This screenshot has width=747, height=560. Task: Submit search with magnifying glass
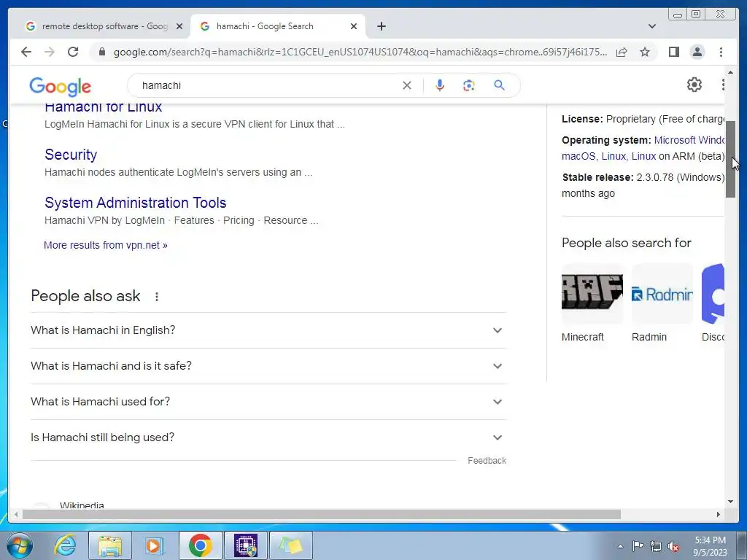(x=499, y=85)
